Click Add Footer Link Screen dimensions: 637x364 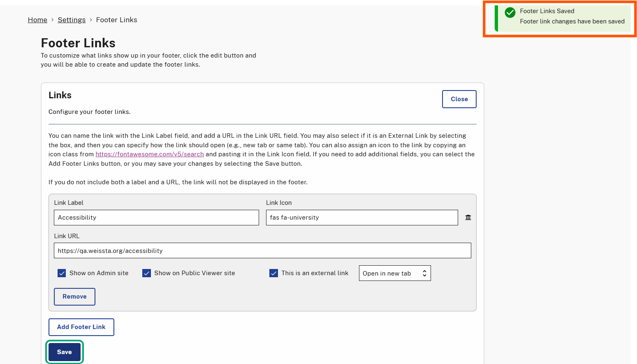coord(81,327)
